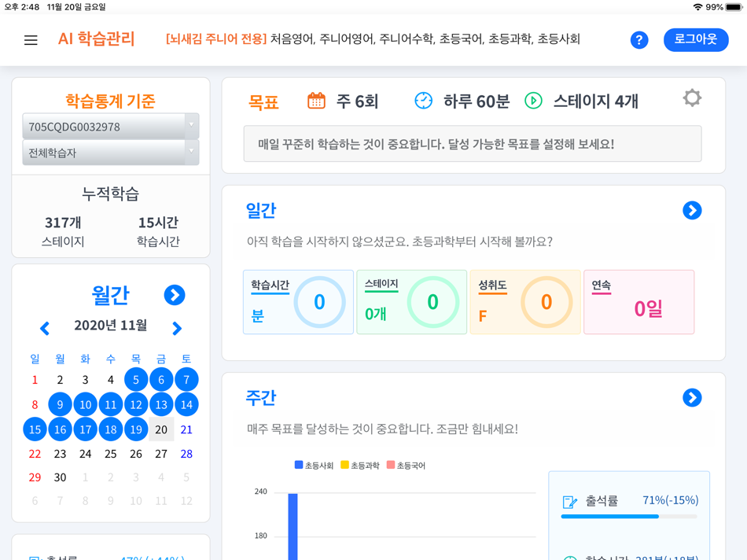Click the clock icon beside 하루 60분
The image size is (747, 560).
[x=423, y=98]
